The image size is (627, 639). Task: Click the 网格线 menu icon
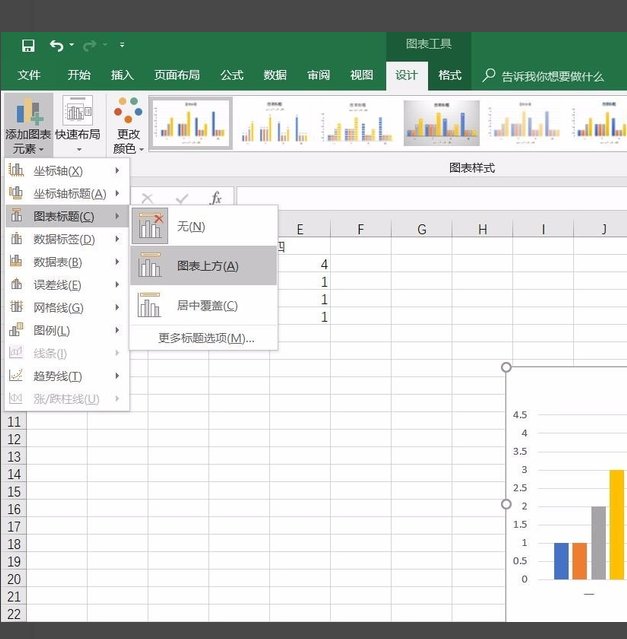pyautogui.click(x=16, y=306)
